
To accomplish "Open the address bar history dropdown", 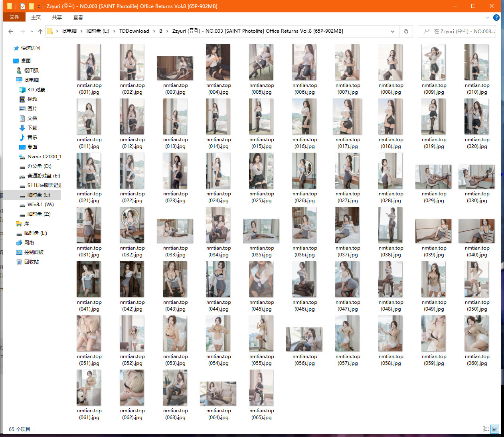I will [392, 31].
